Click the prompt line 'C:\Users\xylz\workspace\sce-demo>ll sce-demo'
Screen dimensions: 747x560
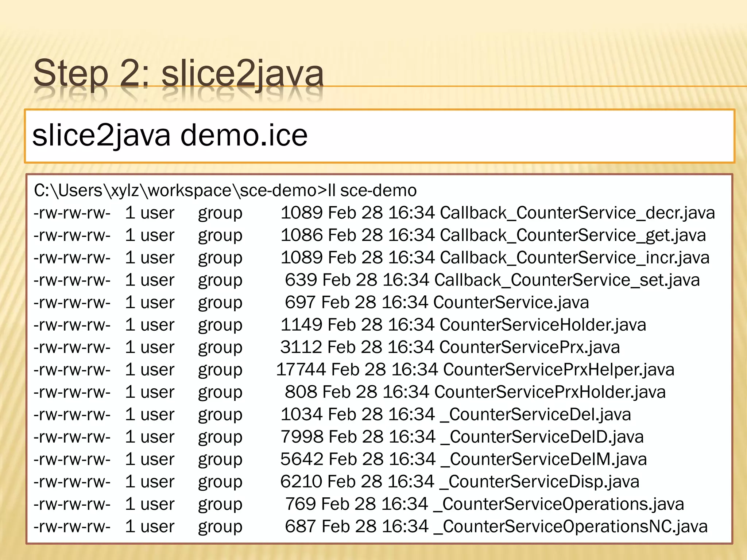[225, 191]
